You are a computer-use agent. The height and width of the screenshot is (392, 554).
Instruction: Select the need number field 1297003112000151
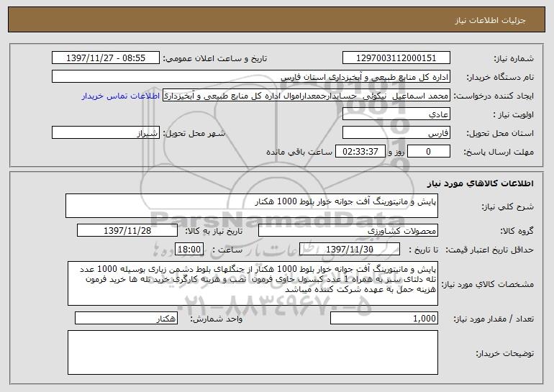(396, 58)
